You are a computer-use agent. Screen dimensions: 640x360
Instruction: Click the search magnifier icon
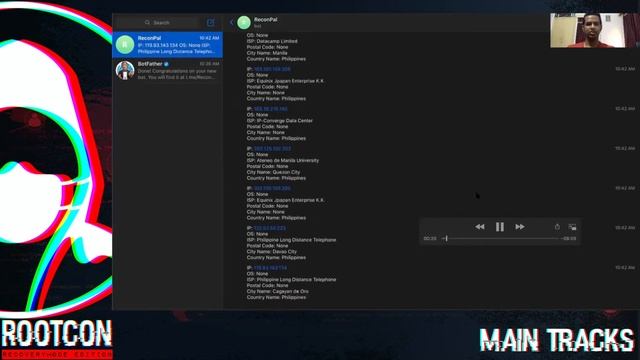click(x=147, y=22)
